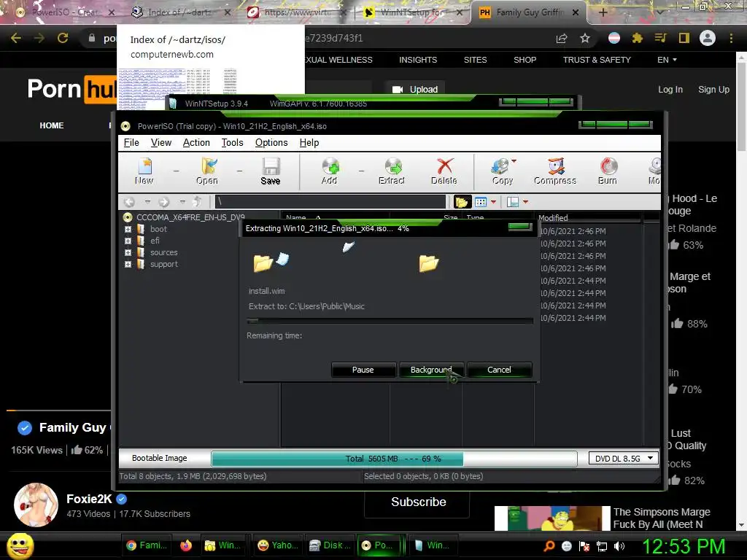Click the PowerISO navigation Back arrow
747x560 pixels.
130,202
